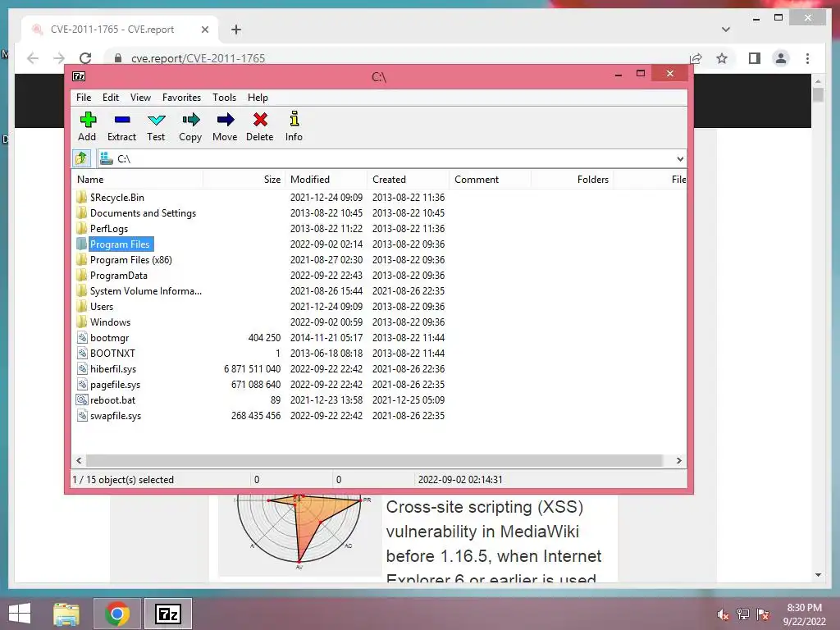Click Chrome share page icon

tap(696, 58)
